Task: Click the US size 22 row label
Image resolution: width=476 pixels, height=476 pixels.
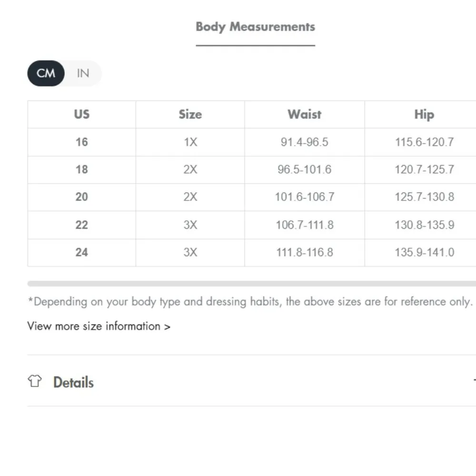Action: [x=81, y=225]
